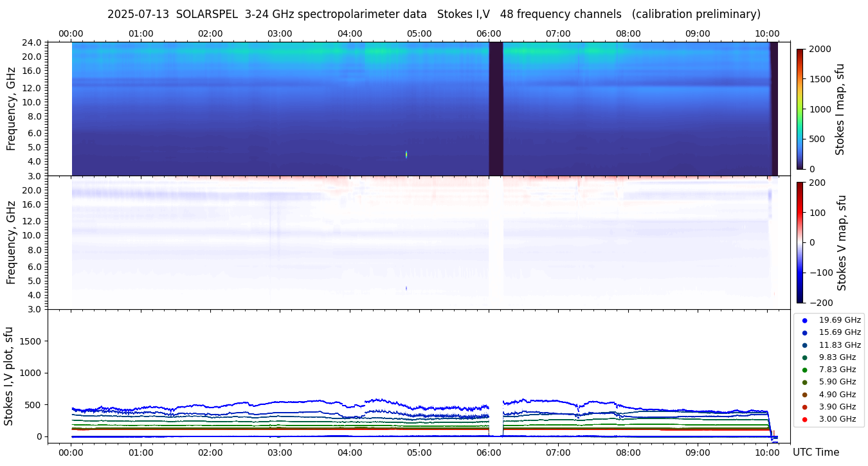Click the Stokes V map colorbar label
The image size is (868, 466).
pos(842,242)
